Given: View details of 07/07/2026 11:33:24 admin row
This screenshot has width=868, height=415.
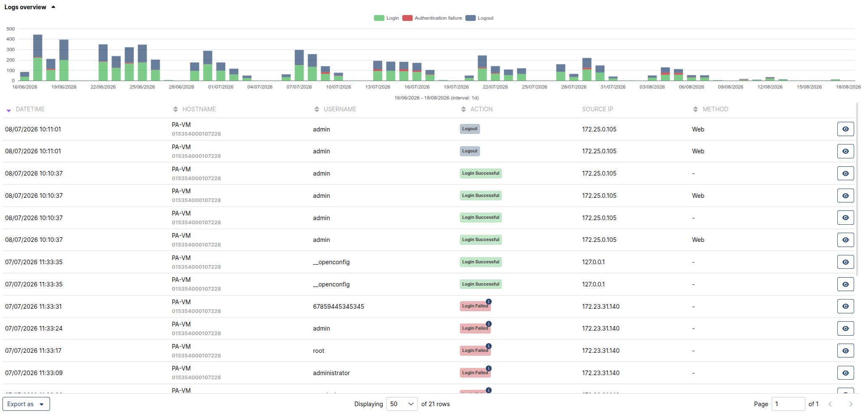Looking at the screenshot, I should (845, 328).
